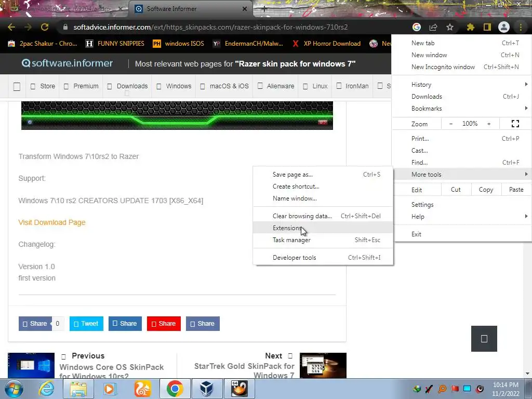The width and height of the screenshot is (532, 399).
Task: Select the macOS & iOS navigation item
Action: click(224, 86)
